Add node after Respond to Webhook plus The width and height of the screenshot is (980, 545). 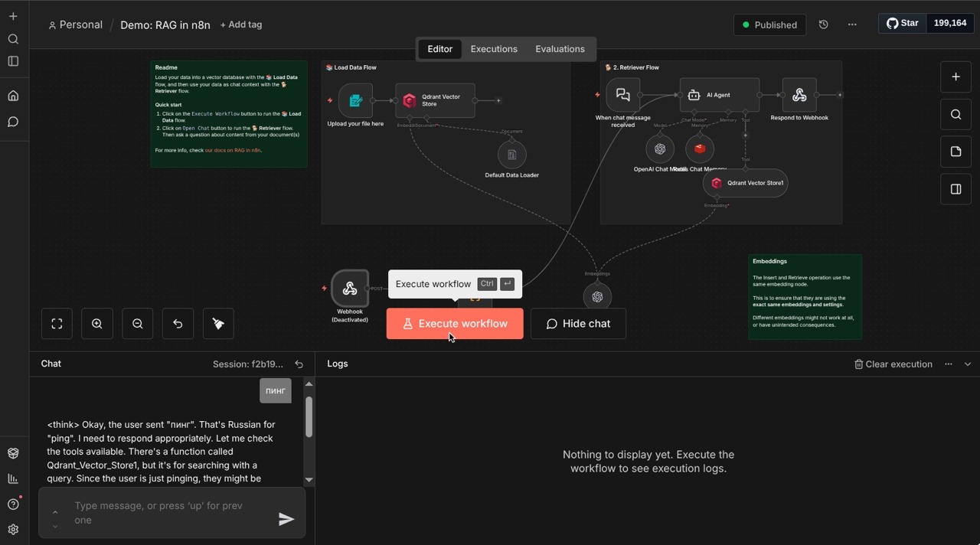tap(840, 95)
